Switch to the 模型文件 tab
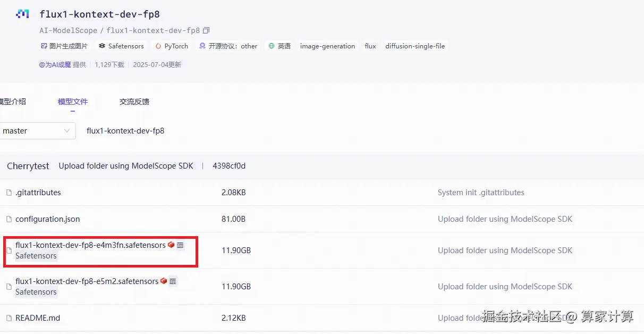The height and width of the screenshot is (334, 644). click(73, 102)
